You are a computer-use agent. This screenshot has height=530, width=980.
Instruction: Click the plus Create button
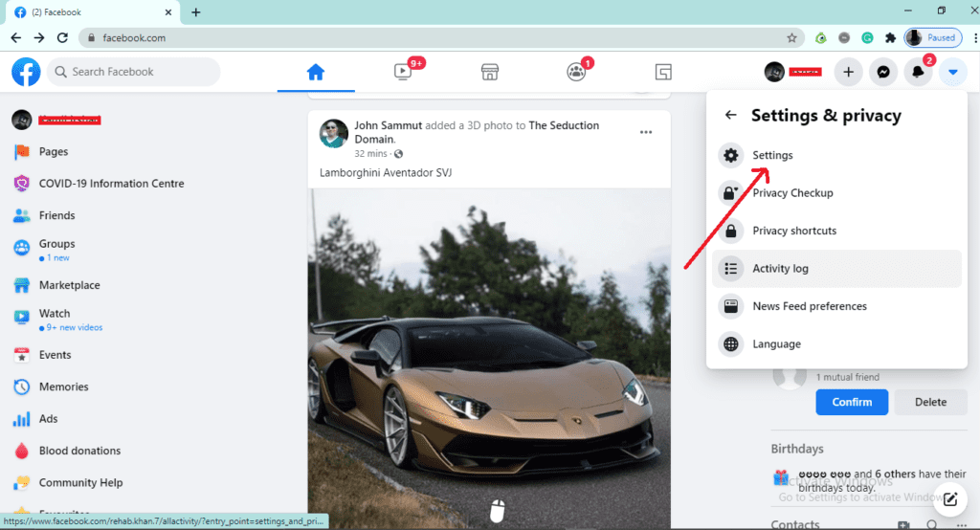coord(848,72)
